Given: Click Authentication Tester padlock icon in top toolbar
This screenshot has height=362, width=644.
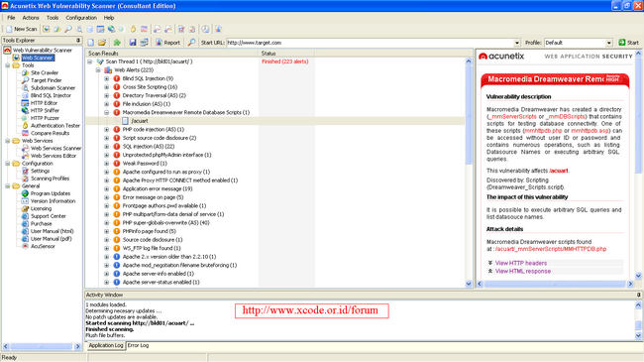Looking at the screenshot, I should point(133,29).
